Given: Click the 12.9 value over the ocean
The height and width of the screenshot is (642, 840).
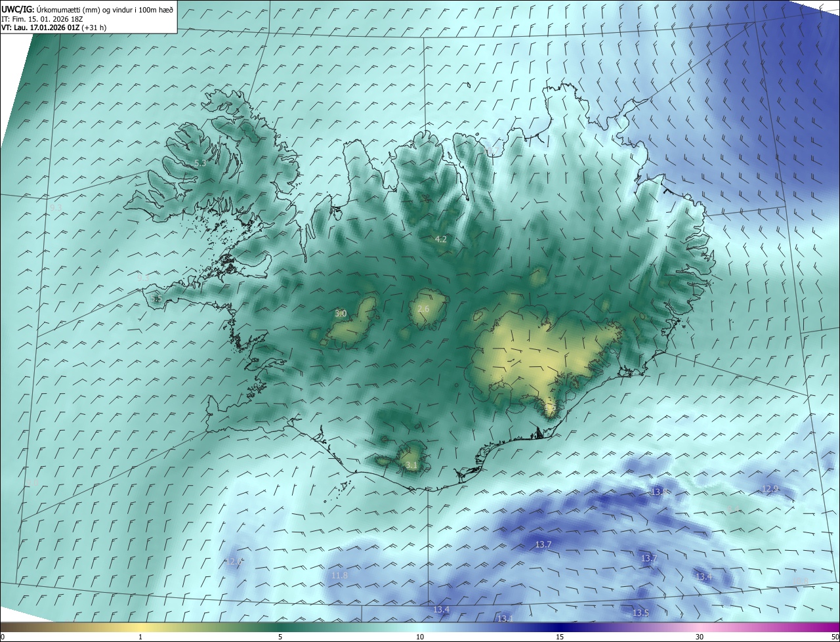Looking at the screenshot, I should pyautogui.click(x=770, y=489).
